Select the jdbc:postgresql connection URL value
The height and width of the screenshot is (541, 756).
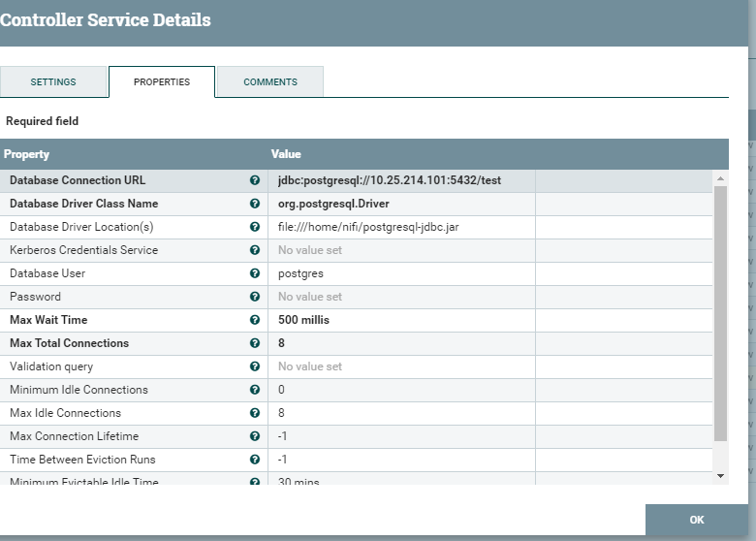pos(389,180)
